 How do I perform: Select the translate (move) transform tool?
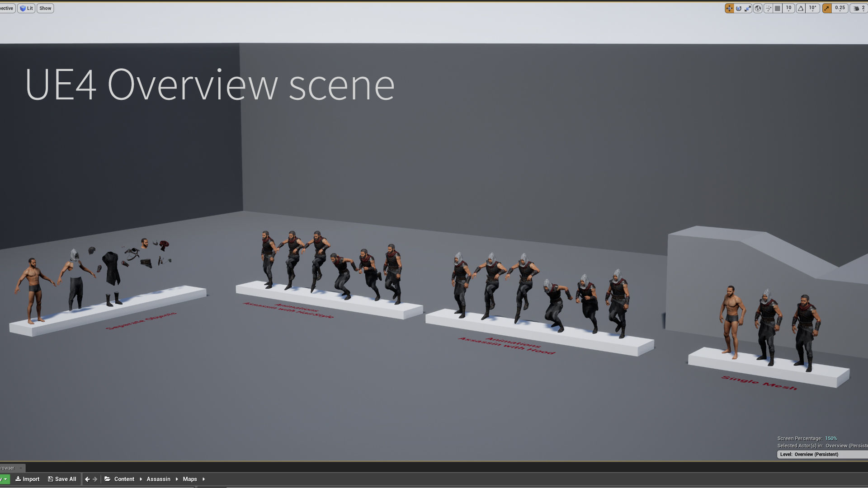pos(729,8)
